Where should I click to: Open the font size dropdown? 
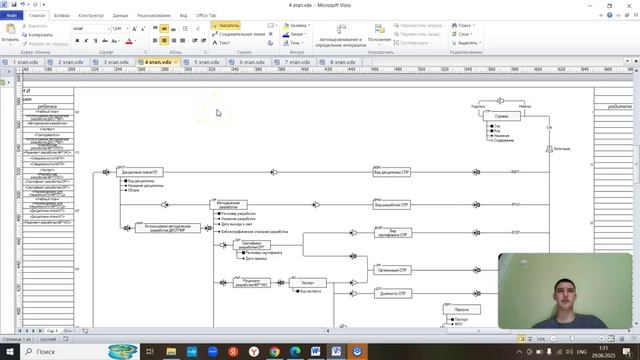pos(127,29)
